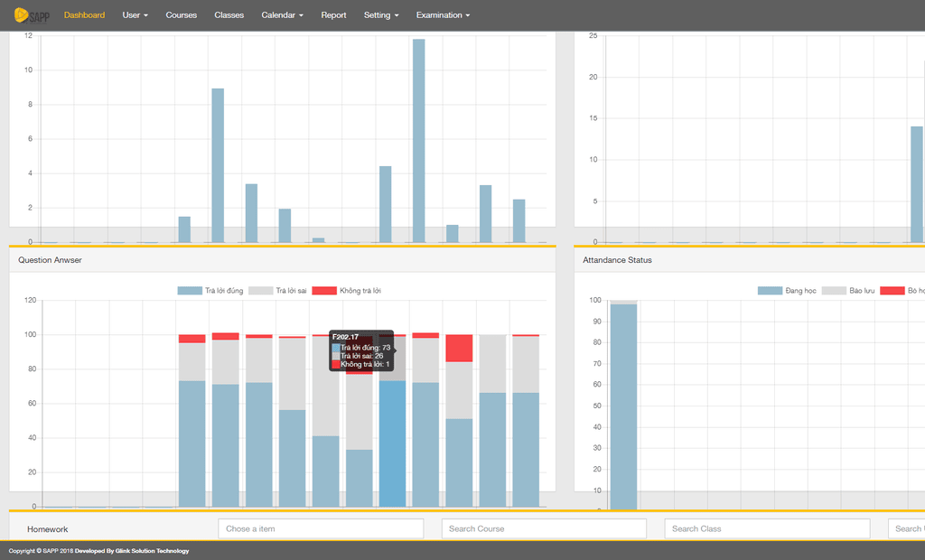Image resolution: width=925 pixels, height=560 pixels.
Task: Open the Report page
Action: coord(333,15)
